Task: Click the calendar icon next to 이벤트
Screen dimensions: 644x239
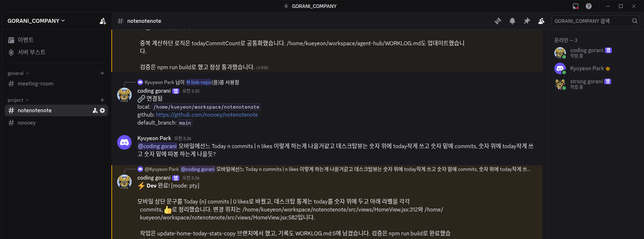Action: (x=11, y=40)
